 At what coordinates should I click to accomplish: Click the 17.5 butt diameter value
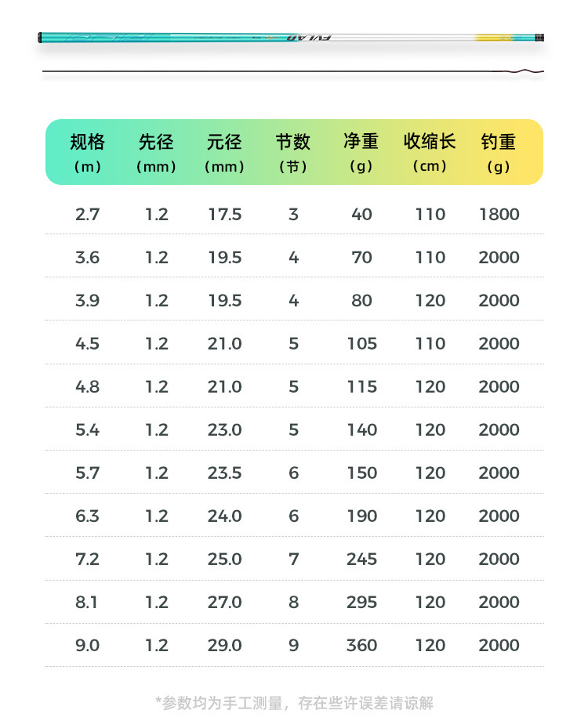224,214
